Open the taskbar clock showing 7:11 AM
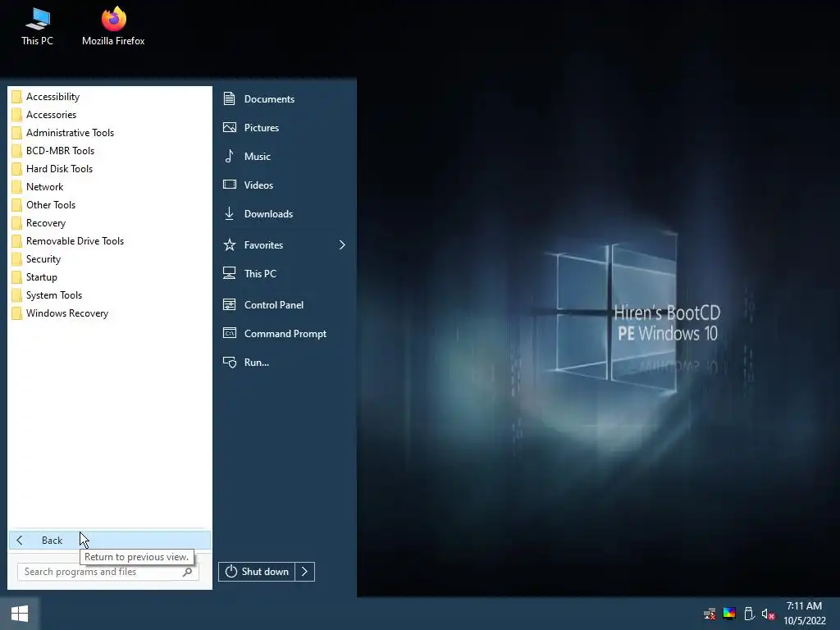Screen dimensions: 840x630 click(805, 614)
